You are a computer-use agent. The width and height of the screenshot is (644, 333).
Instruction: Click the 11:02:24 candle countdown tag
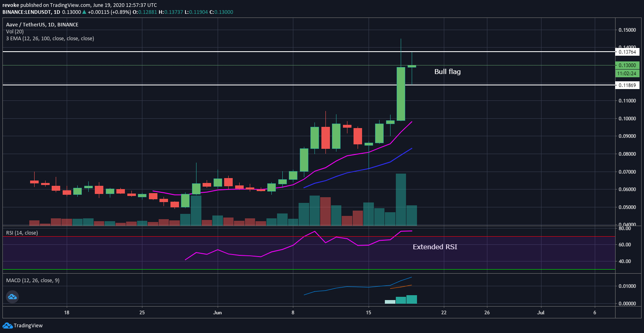(x=627, y=74)
